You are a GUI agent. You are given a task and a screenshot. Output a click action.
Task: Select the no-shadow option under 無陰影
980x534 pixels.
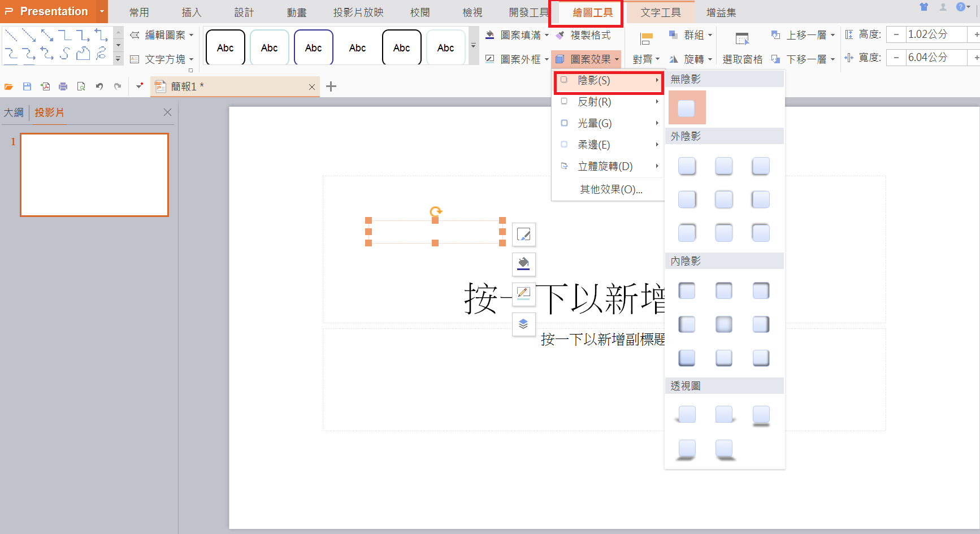click(687, 107)
